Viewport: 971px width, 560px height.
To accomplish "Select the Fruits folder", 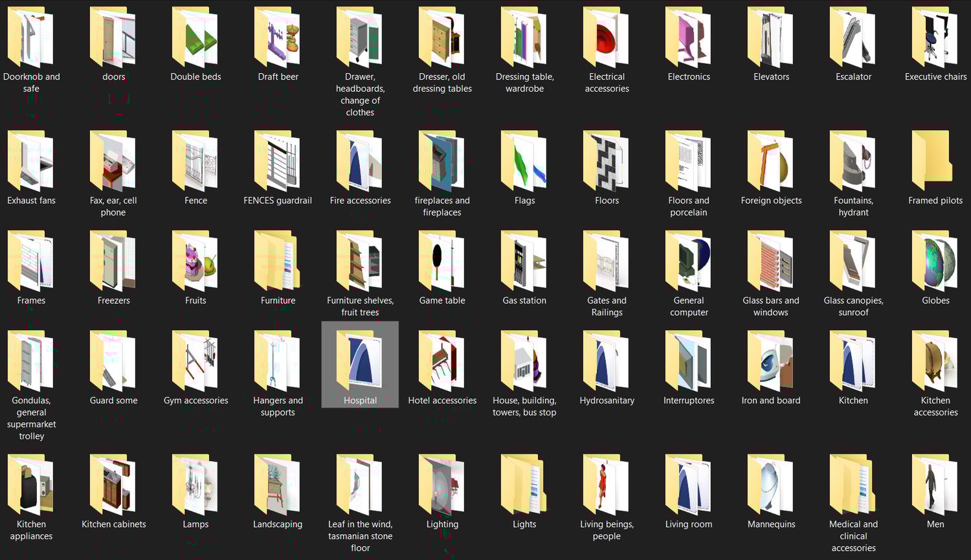I will coord(195,261).
